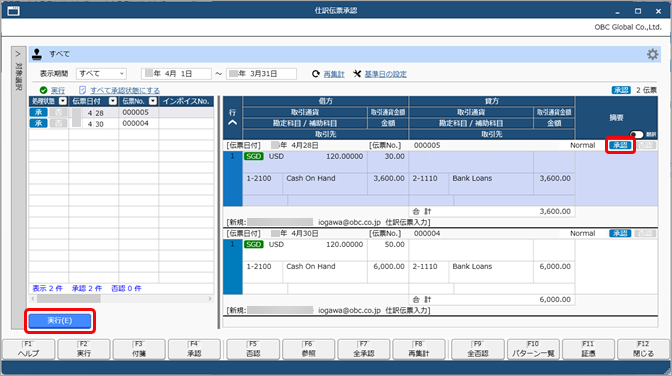672x376 pixels.
Task: Click the start date field 4月 1日
Action: [x=176, y=74]
